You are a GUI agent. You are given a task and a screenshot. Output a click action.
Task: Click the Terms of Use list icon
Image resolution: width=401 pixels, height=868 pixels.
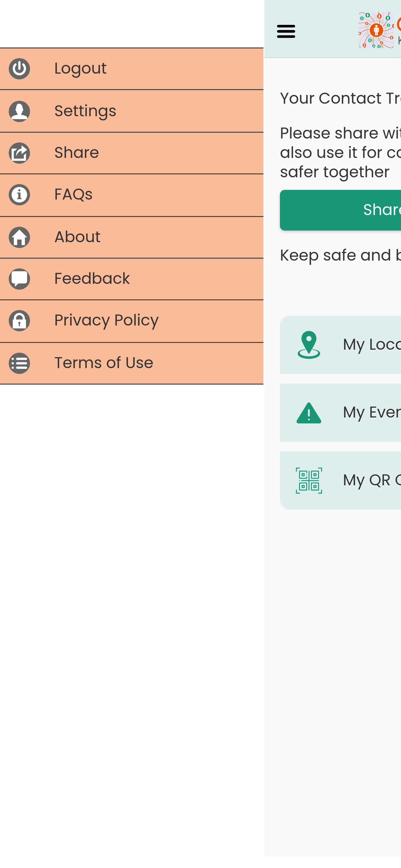click(19, 363)
